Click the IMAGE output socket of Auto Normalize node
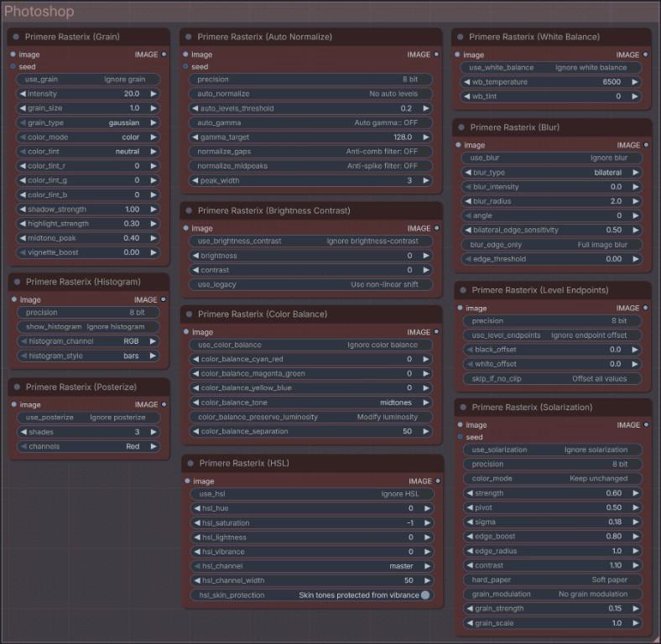The height and width of the screenshot is (644, 661). point(436,55)
